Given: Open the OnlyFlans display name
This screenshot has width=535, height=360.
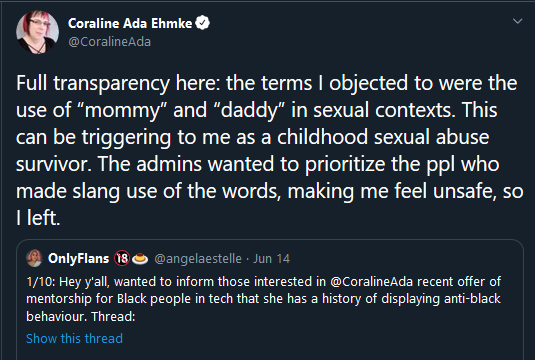Looking at the screenshot, I should [78, 258].
